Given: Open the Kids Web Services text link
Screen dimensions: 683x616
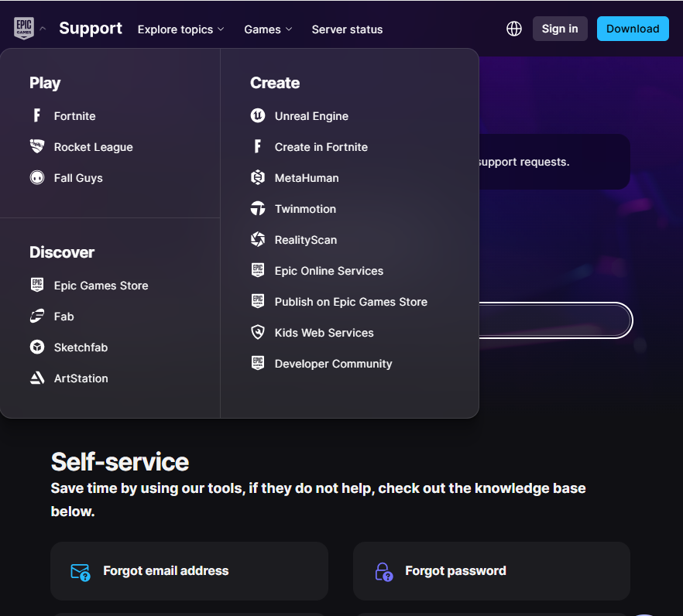Looking at the screenshot, I should 324,333.
